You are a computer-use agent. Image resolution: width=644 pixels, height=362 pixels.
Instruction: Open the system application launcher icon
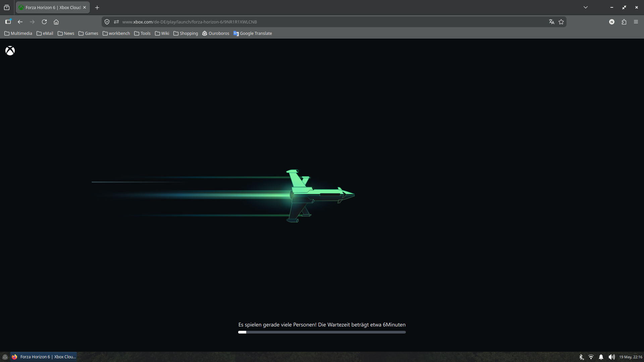pos(5,357)
